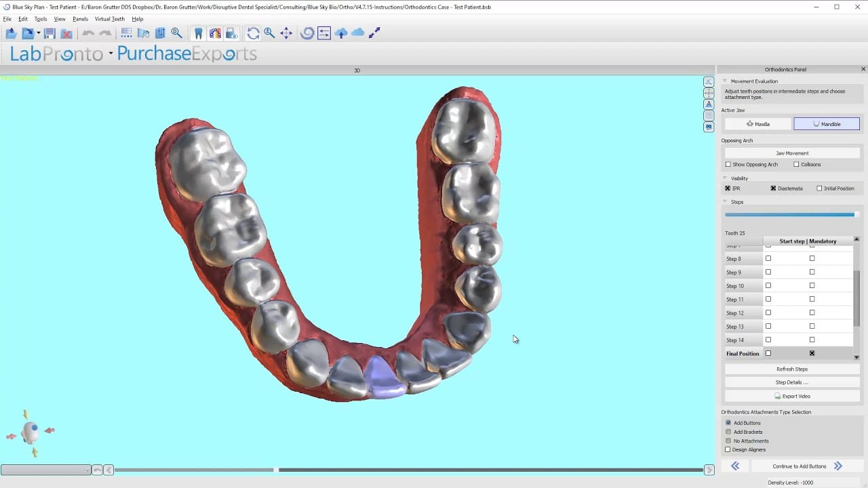
Task: Click the orientation head widget
Action: point(31,432)
